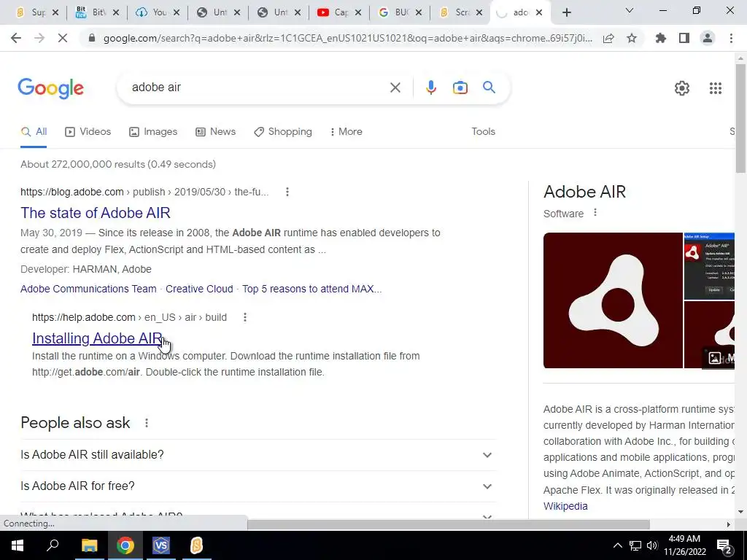747x560 pixels.
Task: Open the Sublime Text taskbar icon
Action: 196,545
